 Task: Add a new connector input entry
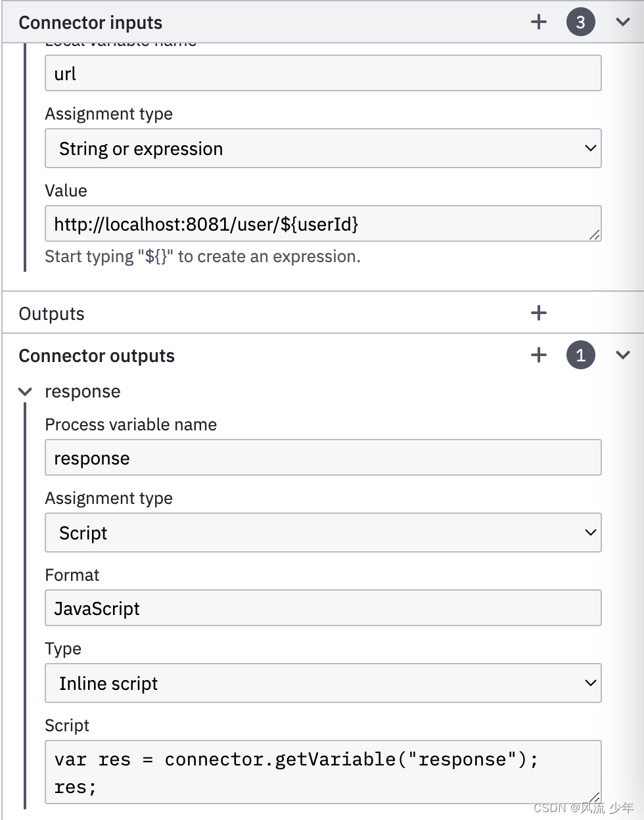pos(539,22)
